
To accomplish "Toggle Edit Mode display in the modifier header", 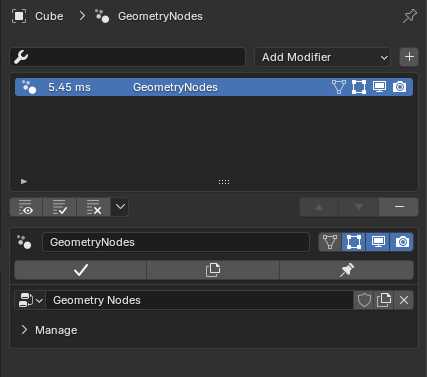I will pyautogui.click(x=354, y=242).
